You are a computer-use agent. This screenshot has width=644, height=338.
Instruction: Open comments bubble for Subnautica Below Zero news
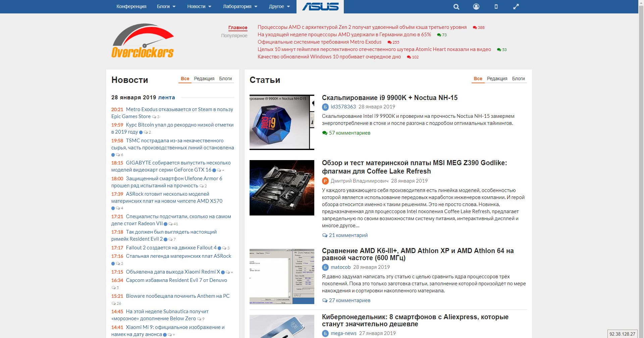tap(201, 319)
